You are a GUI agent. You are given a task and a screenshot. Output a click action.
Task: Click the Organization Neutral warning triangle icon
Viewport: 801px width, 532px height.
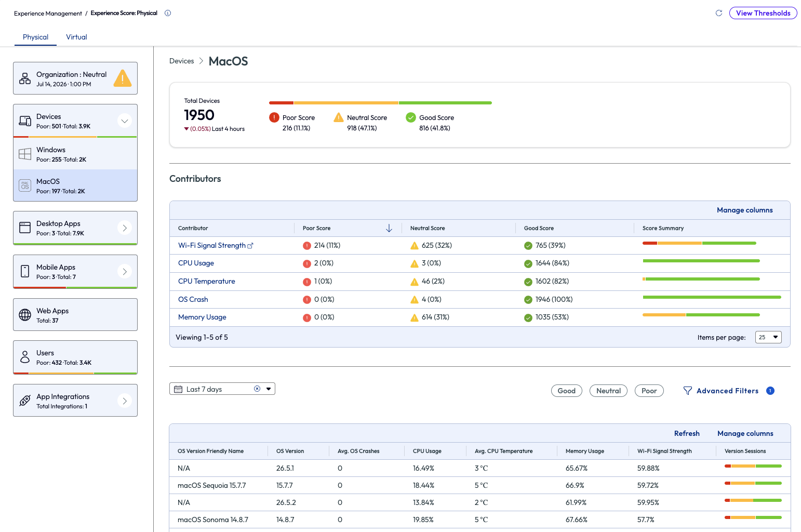point(123,78)
